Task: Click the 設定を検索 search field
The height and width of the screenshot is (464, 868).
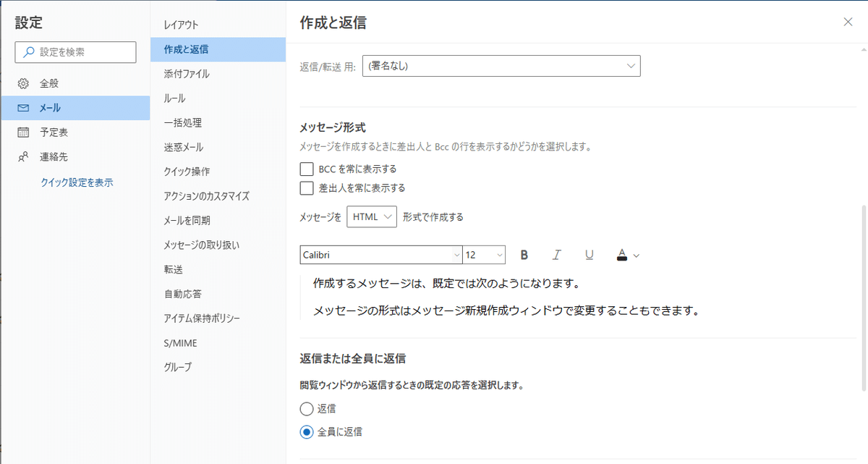Action: click(75, 52)
